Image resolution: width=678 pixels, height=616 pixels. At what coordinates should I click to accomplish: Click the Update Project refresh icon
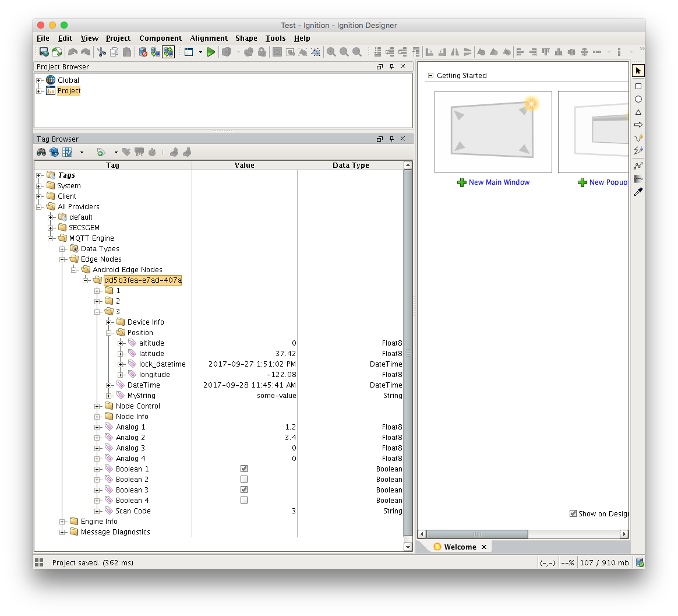(57, 52)
